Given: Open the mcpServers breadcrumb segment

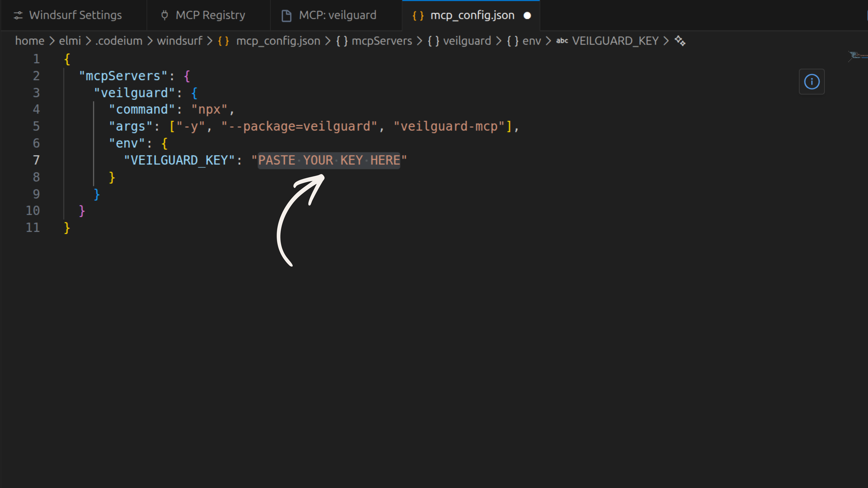Looking at the screenshot, I should [x=382, y=41].
